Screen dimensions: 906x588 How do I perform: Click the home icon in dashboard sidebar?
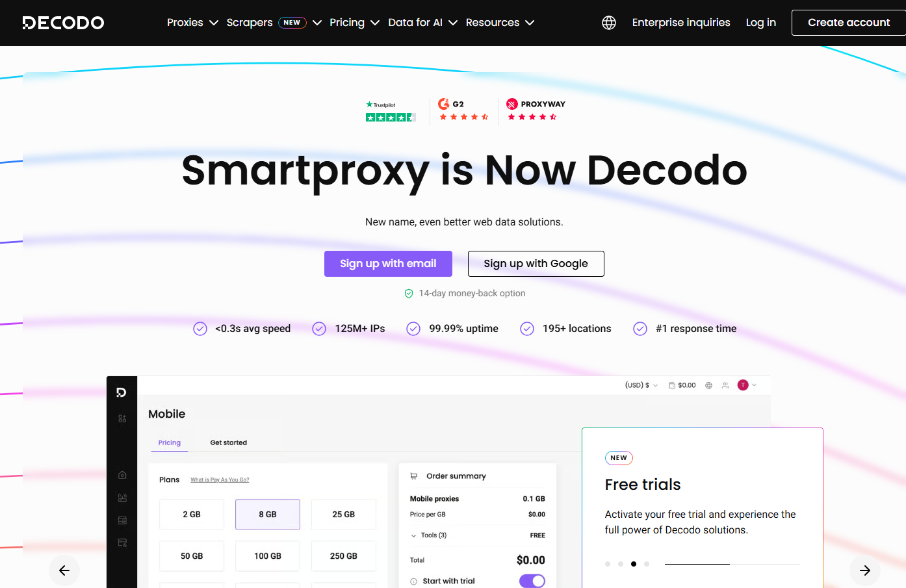[122, 475]
